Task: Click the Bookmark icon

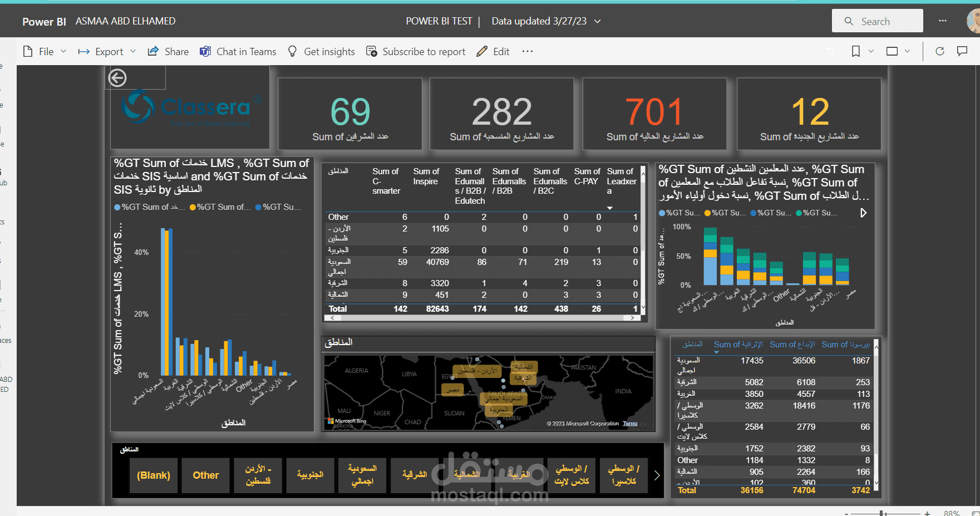Action: (x=856, y=51)
